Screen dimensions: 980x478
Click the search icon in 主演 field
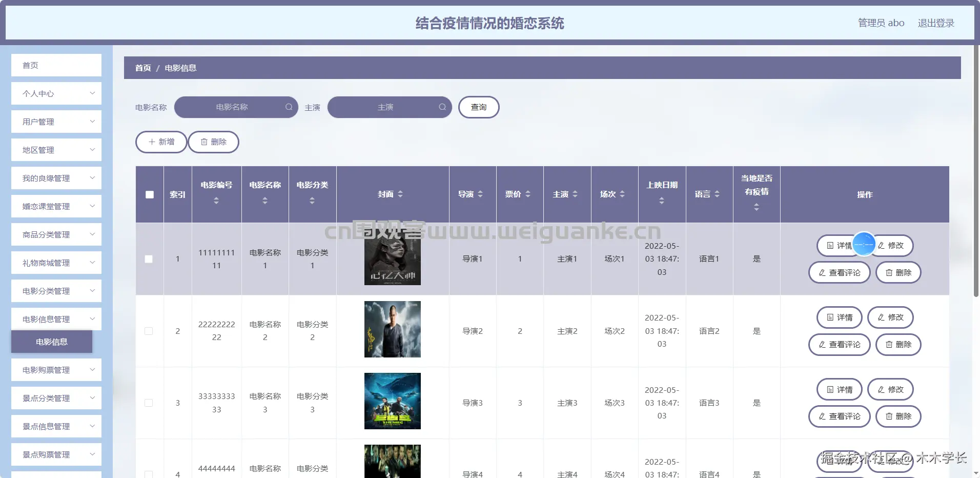[x=442, y=107]
